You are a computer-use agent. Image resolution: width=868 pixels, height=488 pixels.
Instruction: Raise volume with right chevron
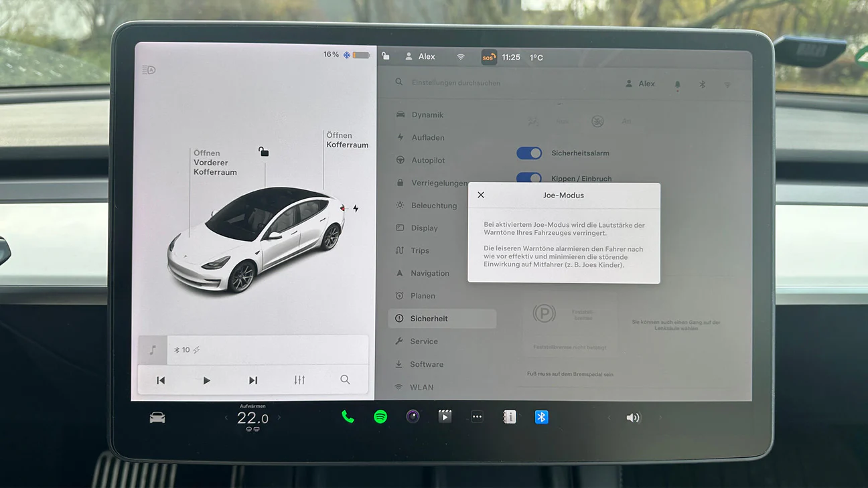tap(660, 418)
